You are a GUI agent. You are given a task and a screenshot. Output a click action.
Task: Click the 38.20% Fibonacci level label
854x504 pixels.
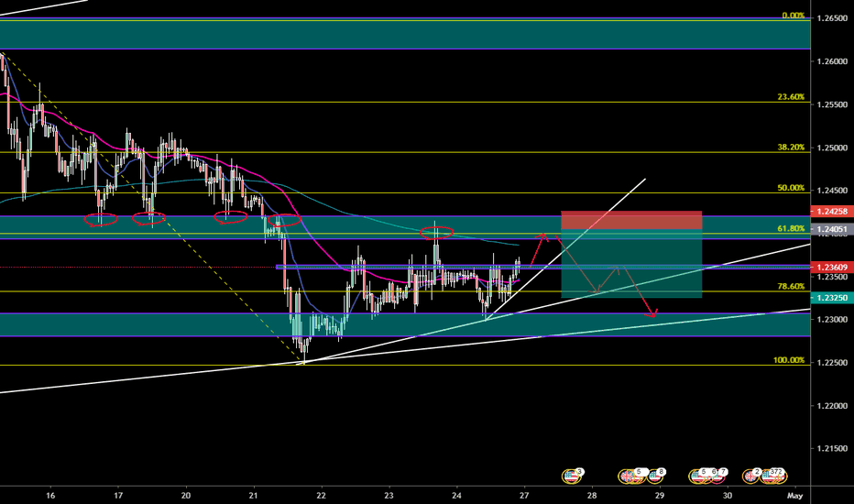(x=791, y=148)
